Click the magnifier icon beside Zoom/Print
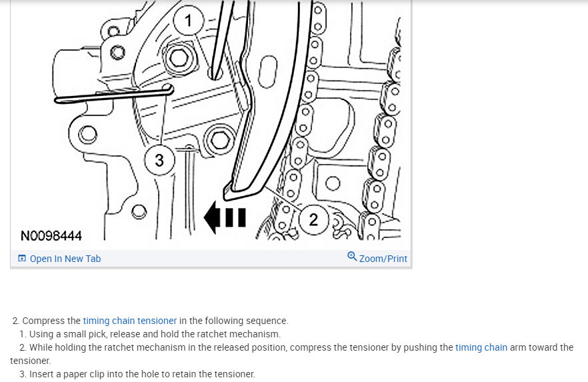Screen dimensions: 588x382 pos(352,257)
